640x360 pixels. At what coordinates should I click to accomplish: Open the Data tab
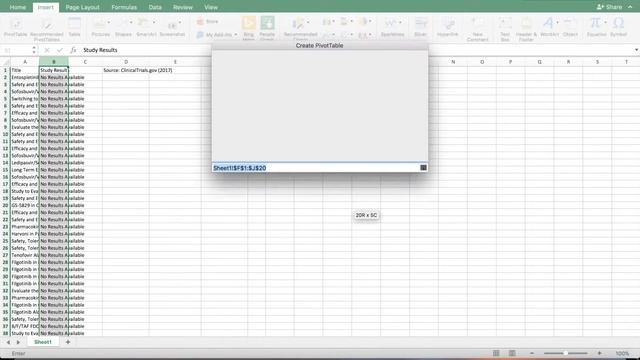tap(155, 7)
